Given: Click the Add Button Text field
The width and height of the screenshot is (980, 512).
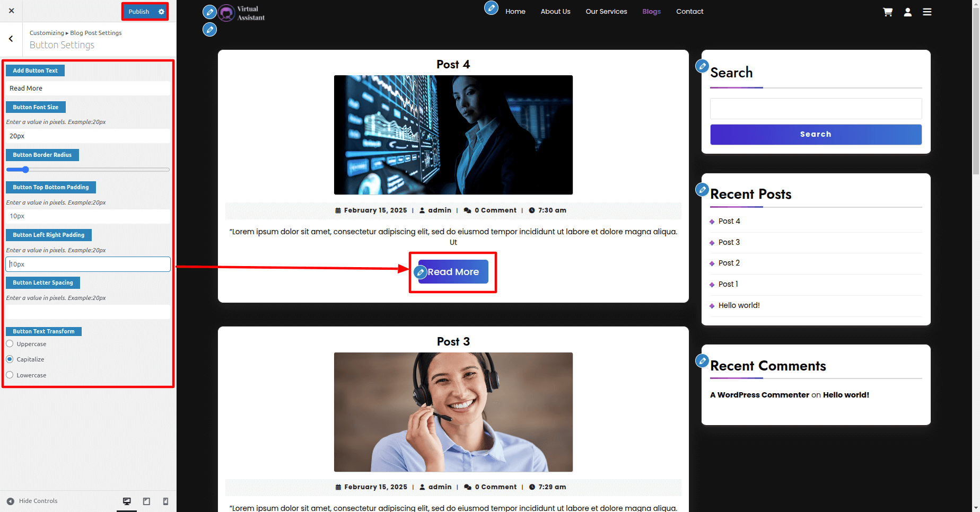Looking at the screenshot, I should [88, 89].
